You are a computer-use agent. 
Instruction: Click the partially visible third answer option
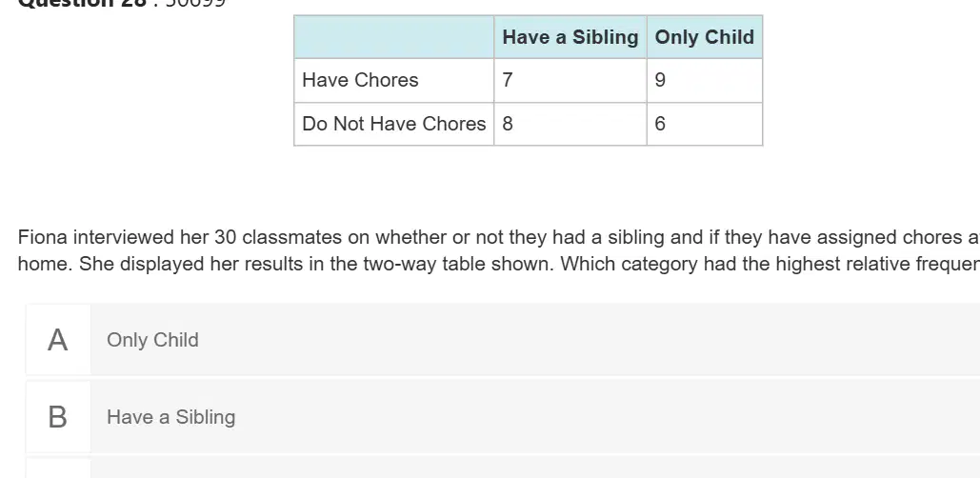[x=503, y=468]
